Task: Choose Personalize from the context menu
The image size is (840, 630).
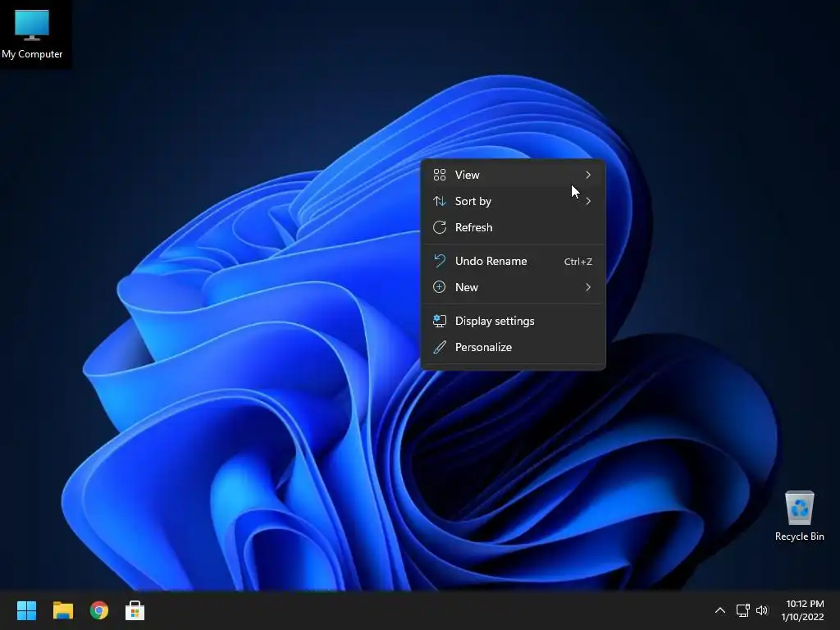Action: point(514,347)
